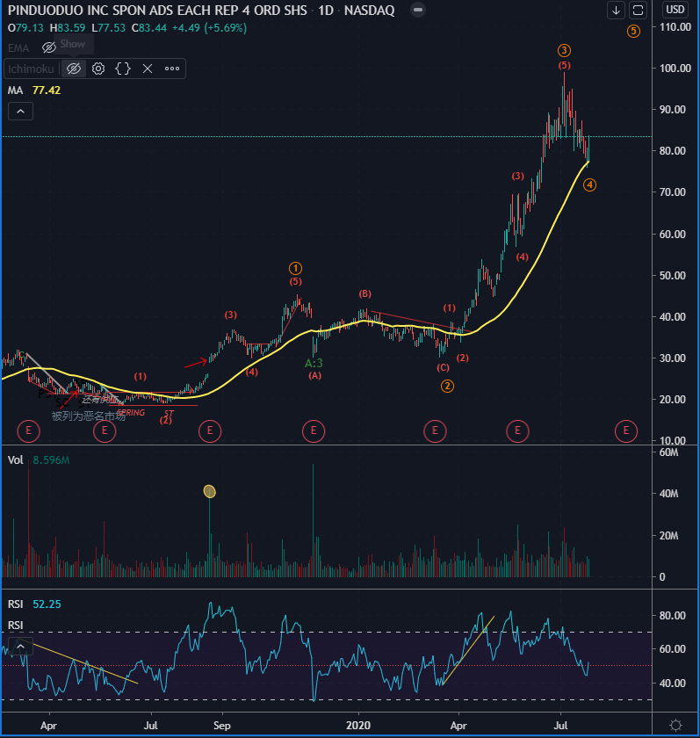This screenshot has width=700, height=738.
Task: Select circled wave 4 orange label
Action: click(x=589, y=185)
